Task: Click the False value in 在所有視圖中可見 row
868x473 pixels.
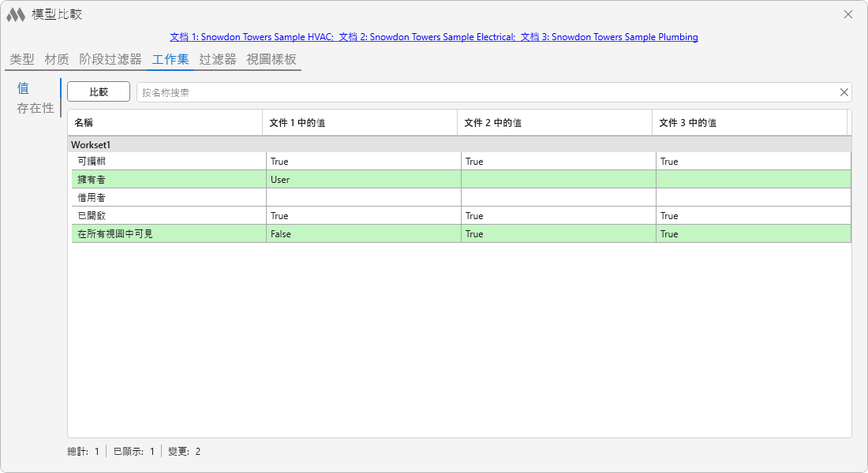Action: 281,234
